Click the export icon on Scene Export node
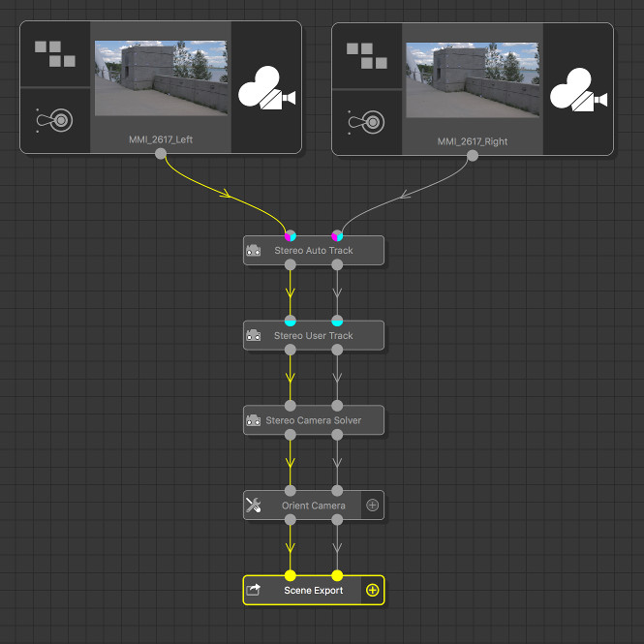 coord(253,590)
